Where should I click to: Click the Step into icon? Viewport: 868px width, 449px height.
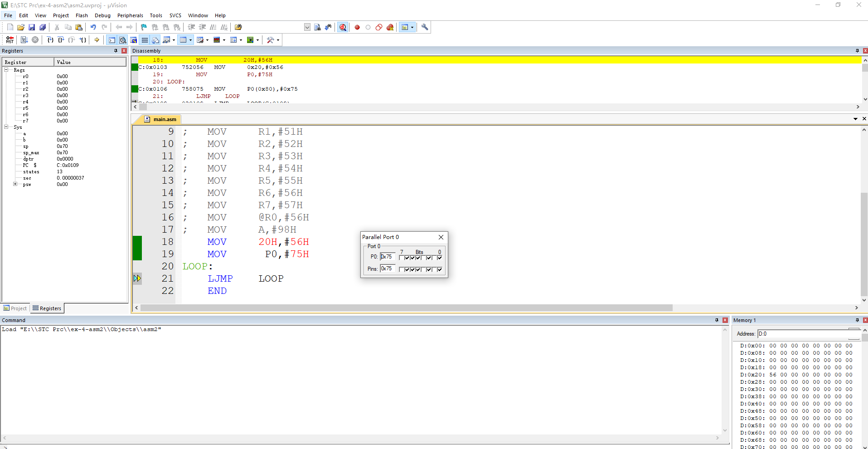tap(50, 40)
